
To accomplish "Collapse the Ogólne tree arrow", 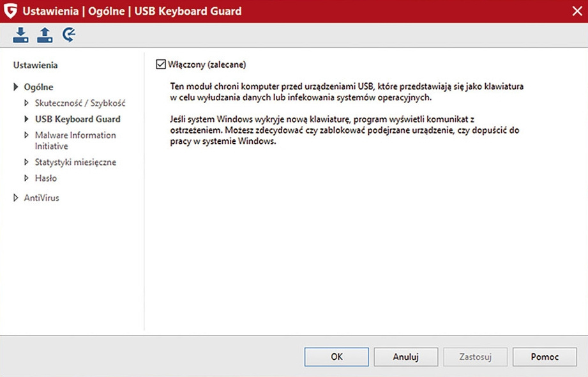I will (16, 87).
